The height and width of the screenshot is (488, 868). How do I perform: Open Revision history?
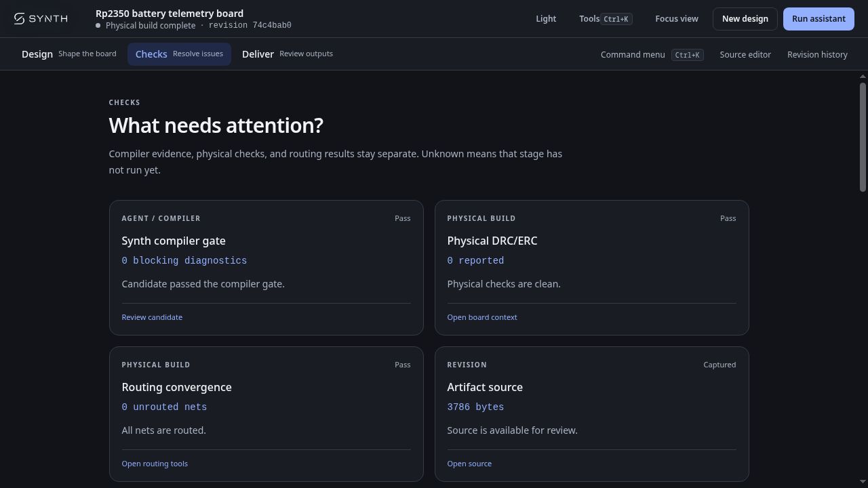point(817,54)
